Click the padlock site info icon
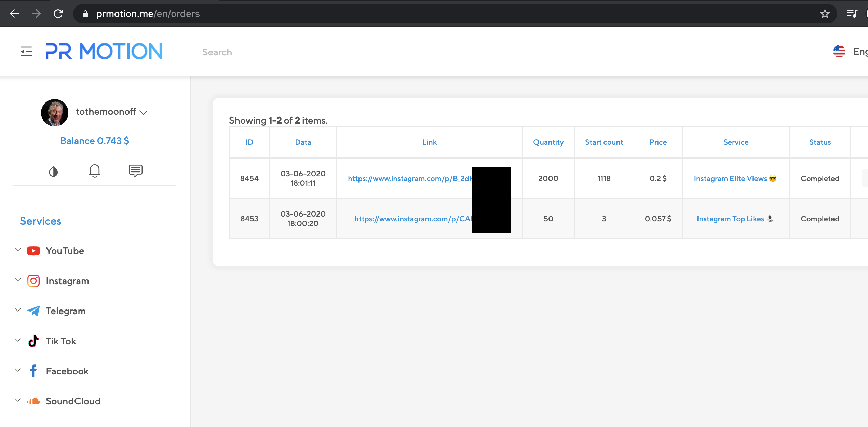Image resolution: width=868 pixels, height=427 pixels. 85,14
